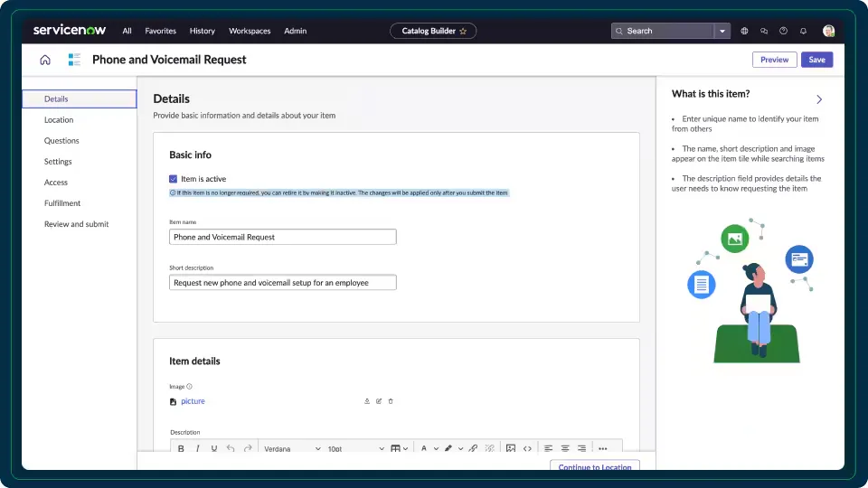Image resolution: width=868 pixels, height=488 pixels.
Task: Open the Verdana font family dropdown
Action: pos(292,448)
